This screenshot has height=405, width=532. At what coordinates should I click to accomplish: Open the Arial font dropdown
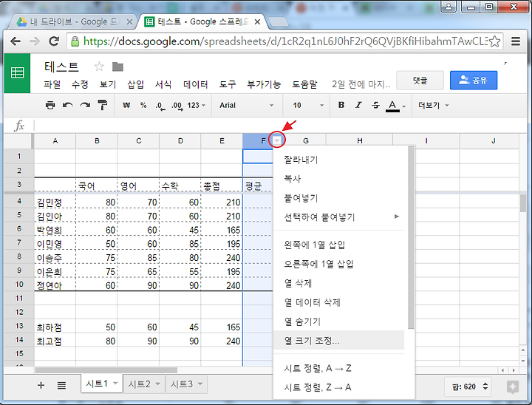[x=246, y=105]
